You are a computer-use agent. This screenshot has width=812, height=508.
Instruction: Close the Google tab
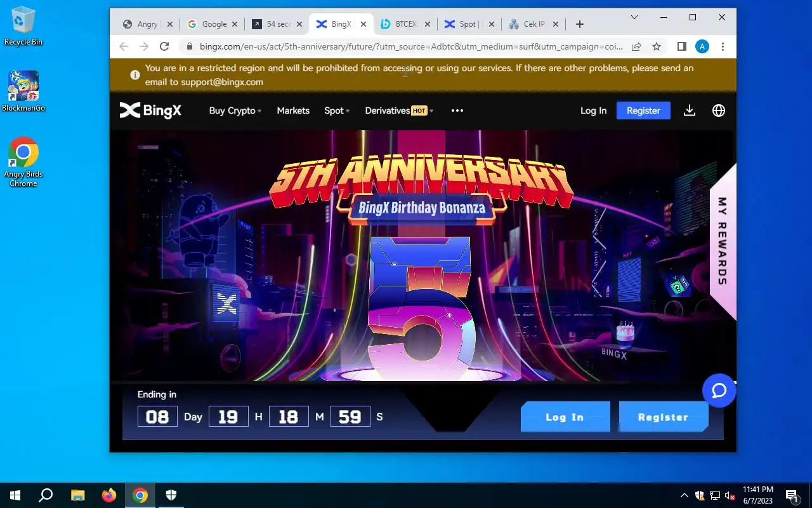pos(235,24)
